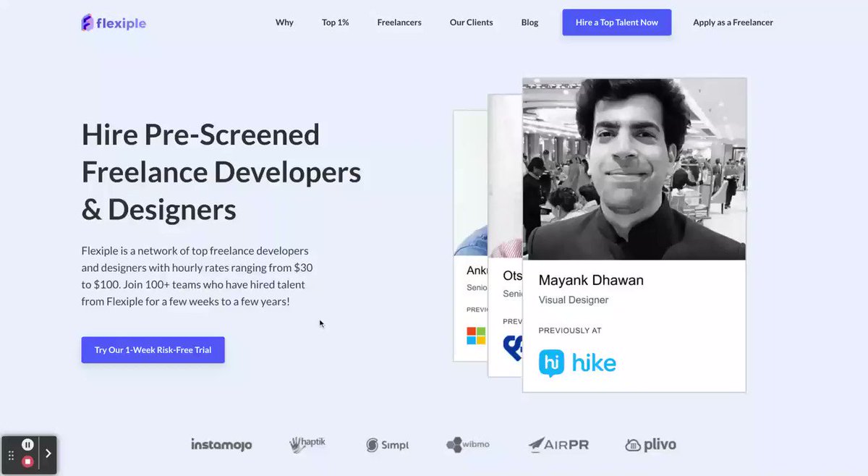Click the Instamojo client logo
The width and height of the screenshot is (868, 476).
point(221,444)
